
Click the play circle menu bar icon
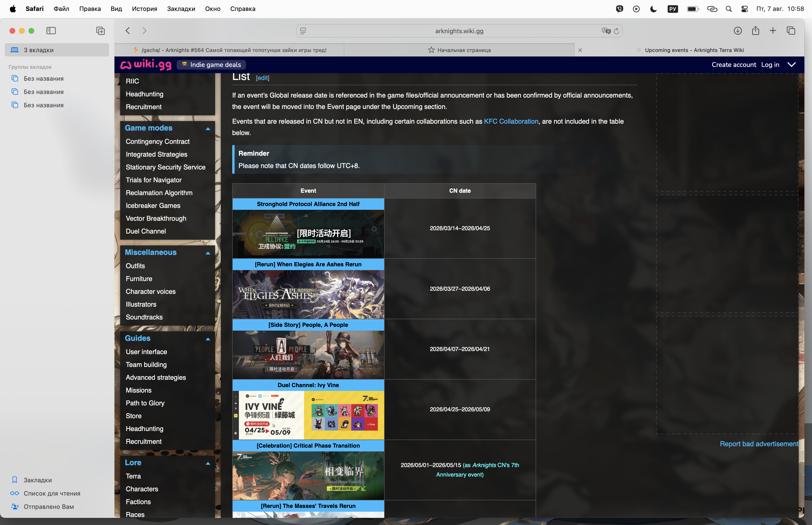pos(636,9)
